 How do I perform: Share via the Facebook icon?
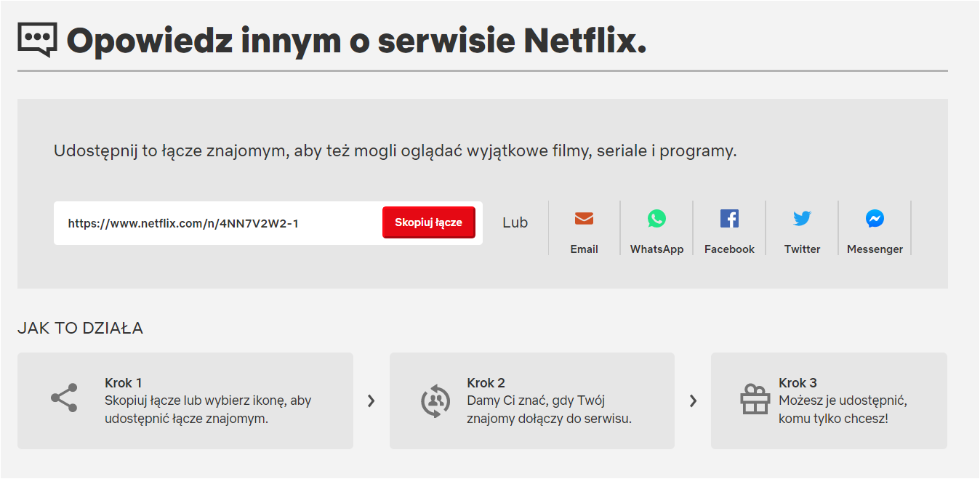click(x=729, y=219)
